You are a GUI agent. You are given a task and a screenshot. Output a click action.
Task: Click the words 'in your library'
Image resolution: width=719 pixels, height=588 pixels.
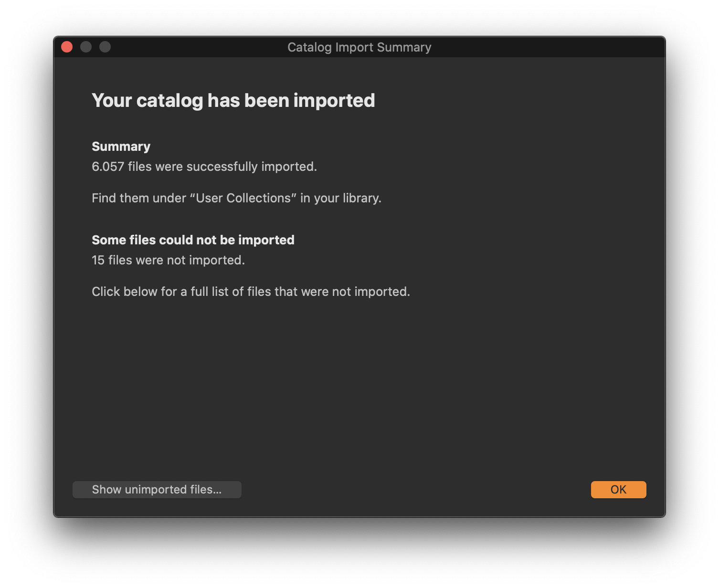click(x=340, y=198)
